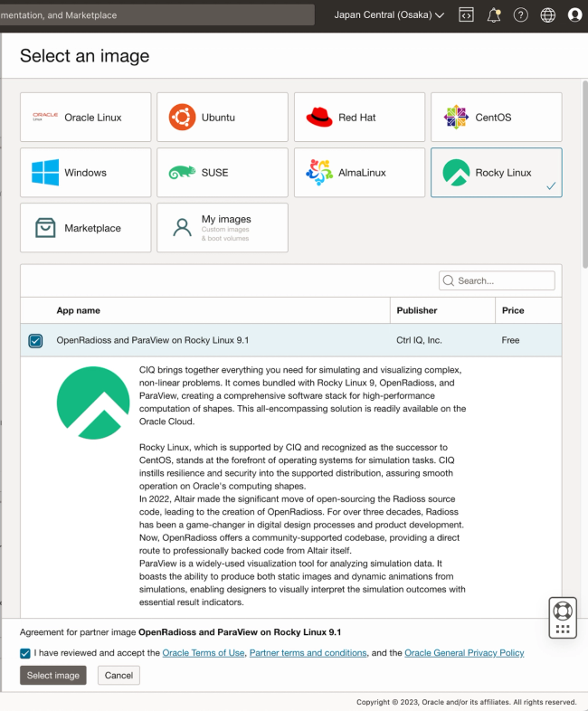Screen dimensions: 588x711
Task: Choose the Windows image tile
Action: click(86, 172)
